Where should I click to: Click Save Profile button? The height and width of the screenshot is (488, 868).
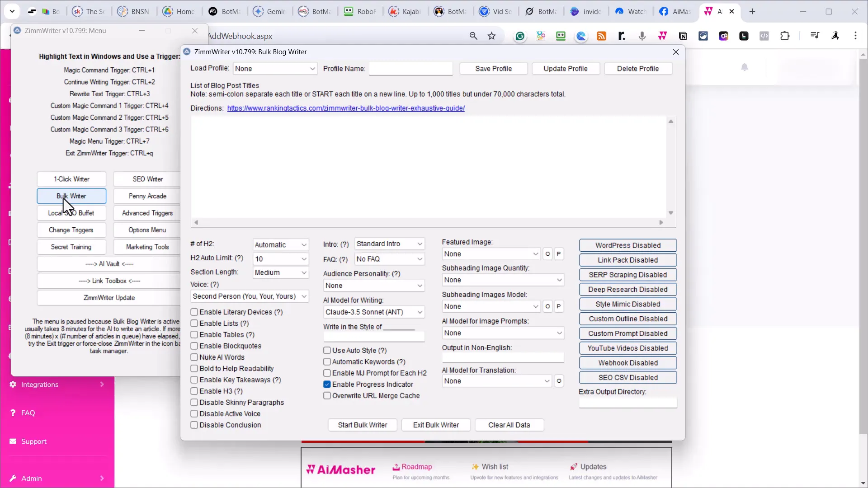(493, 69)
